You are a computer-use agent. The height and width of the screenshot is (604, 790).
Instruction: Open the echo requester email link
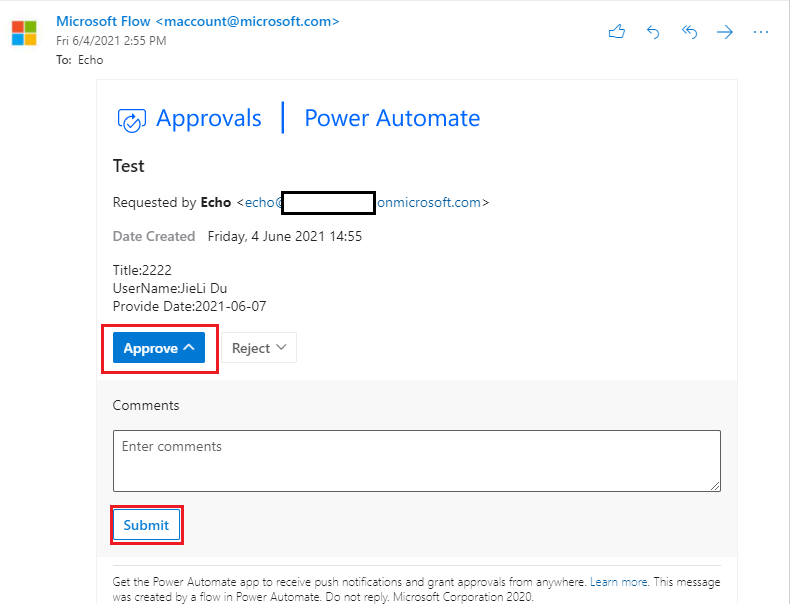tap(363, 203)
